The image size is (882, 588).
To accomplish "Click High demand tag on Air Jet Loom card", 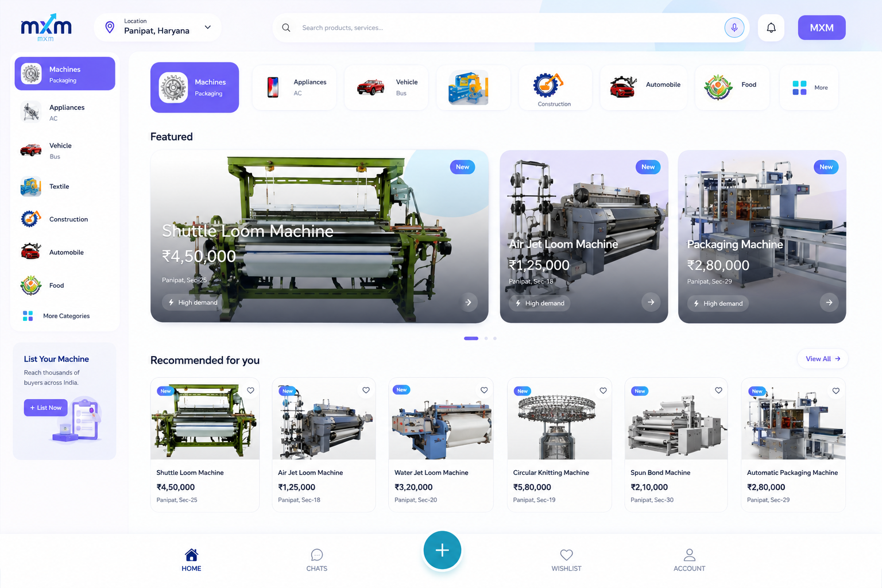I will tap(540, 303).
